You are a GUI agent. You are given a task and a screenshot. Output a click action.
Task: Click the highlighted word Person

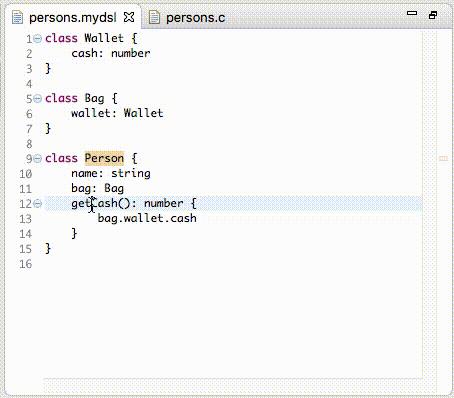tap(104, 158)
